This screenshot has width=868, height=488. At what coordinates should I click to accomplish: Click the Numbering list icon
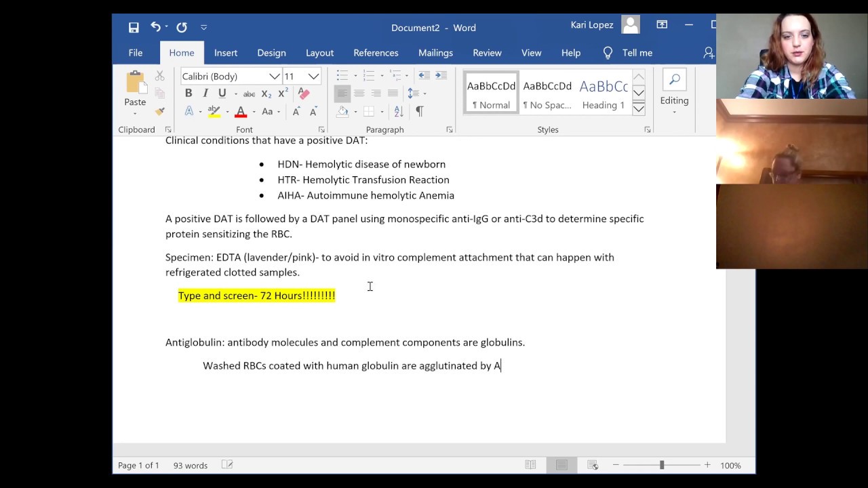[x=368, y=75]
